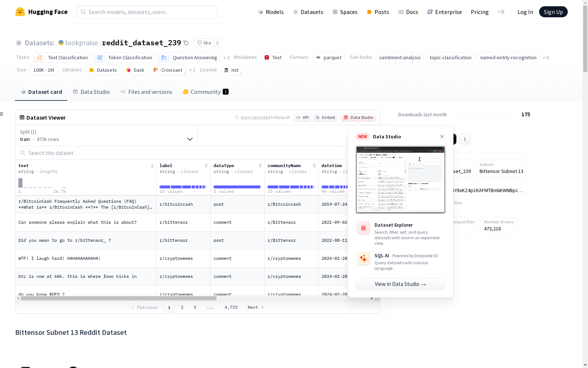Copy dataset name with the copy icon
The width and height of the screenshot is (588, 368).
coord(186,43)
